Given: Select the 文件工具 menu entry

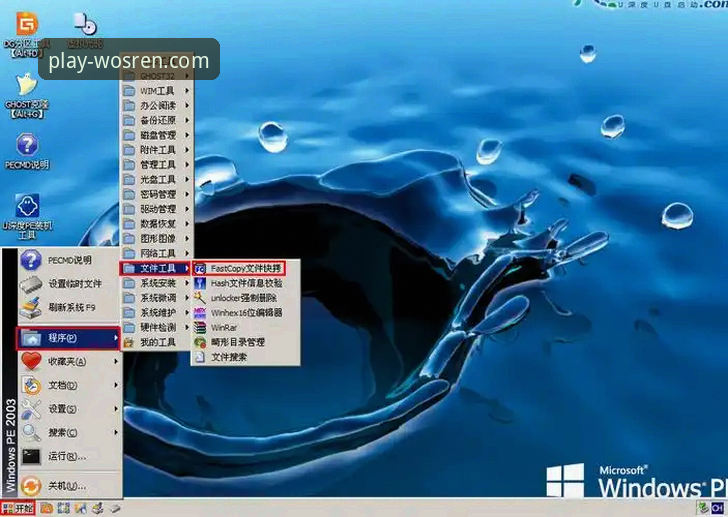Looking at the screenshot, I should (x=156, y=268).
